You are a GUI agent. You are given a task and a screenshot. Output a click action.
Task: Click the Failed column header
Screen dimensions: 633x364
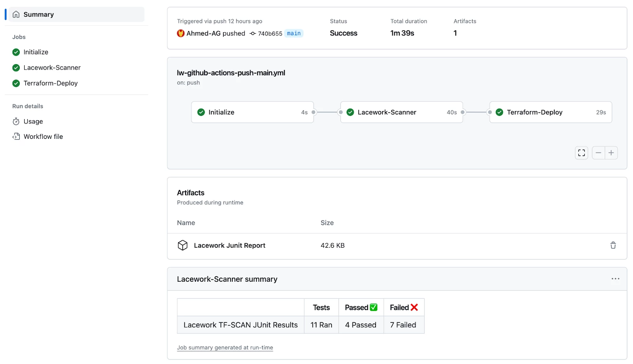click(x=404, y=307)
